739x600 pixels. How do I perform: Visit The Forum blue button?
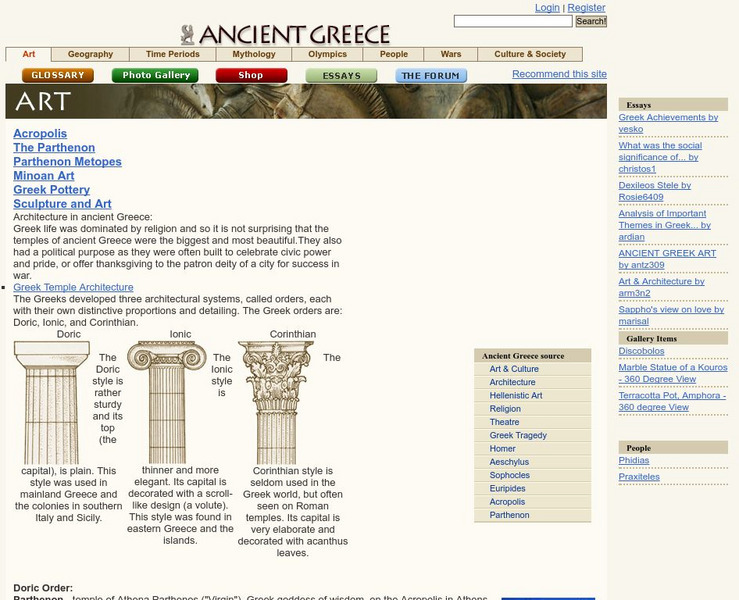pyautogui.click(x=431, y=75)
